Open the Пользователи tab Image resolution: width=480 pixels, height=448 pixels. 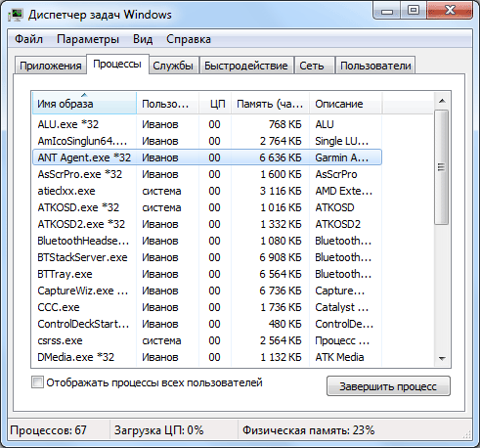375,66
